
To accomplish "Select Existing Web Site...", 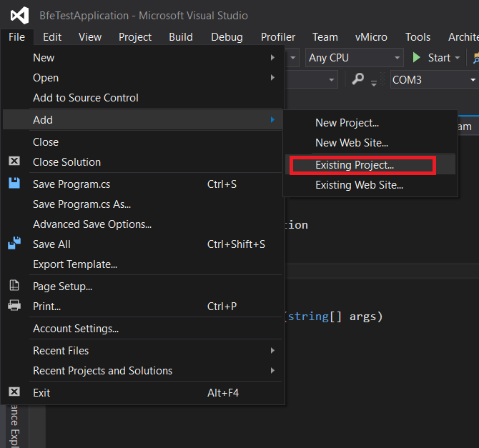I will (370, 185).
